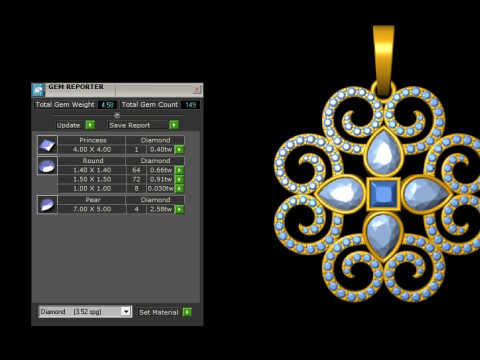This screenshot has width=480, height=360.
Task: Click green arrow for the 0.66tw Round row
Action: click(179, 170)
